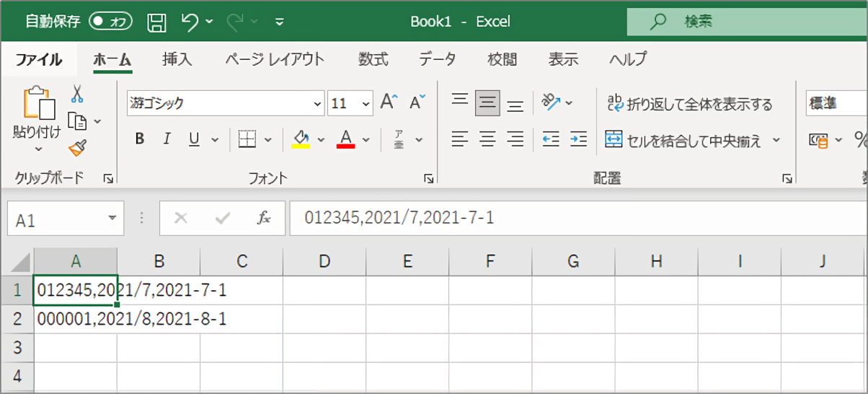Toggle the Middle Align icon
This screenshot has height=394, width=868.
tap(487, 103)
